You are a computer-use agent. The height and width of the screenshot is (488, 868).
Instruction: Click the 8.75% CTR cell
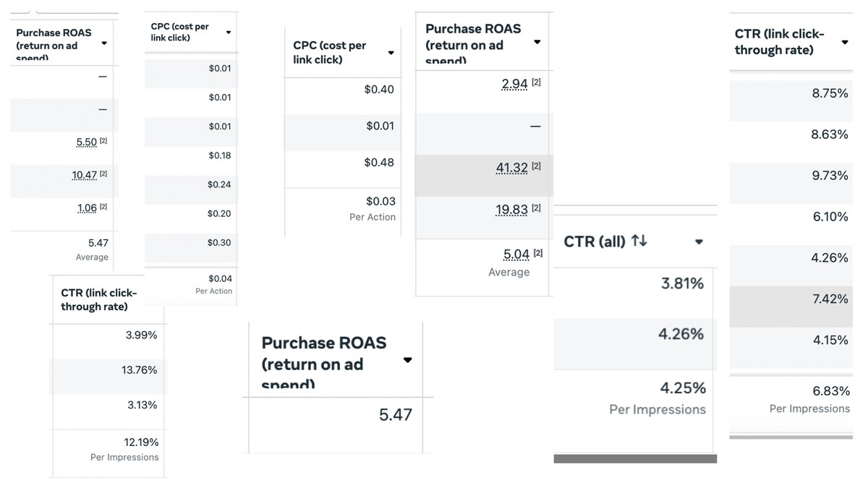tap(830, 93)
